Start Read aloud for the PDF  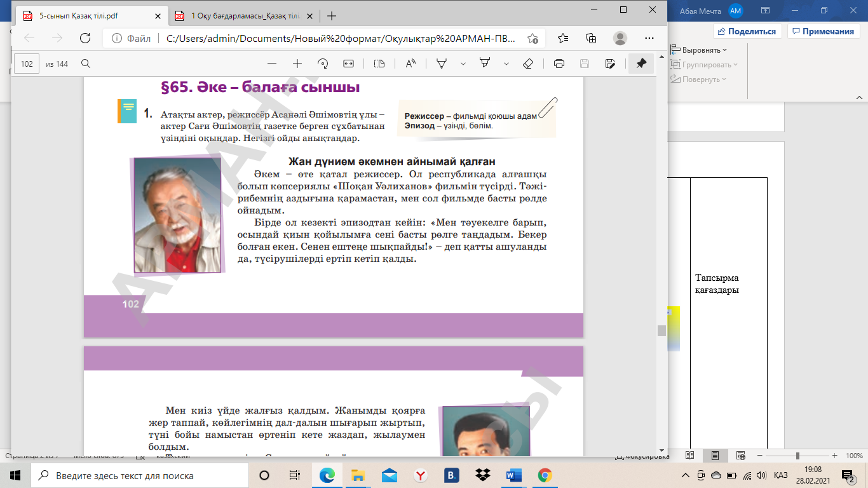(410, 64)
